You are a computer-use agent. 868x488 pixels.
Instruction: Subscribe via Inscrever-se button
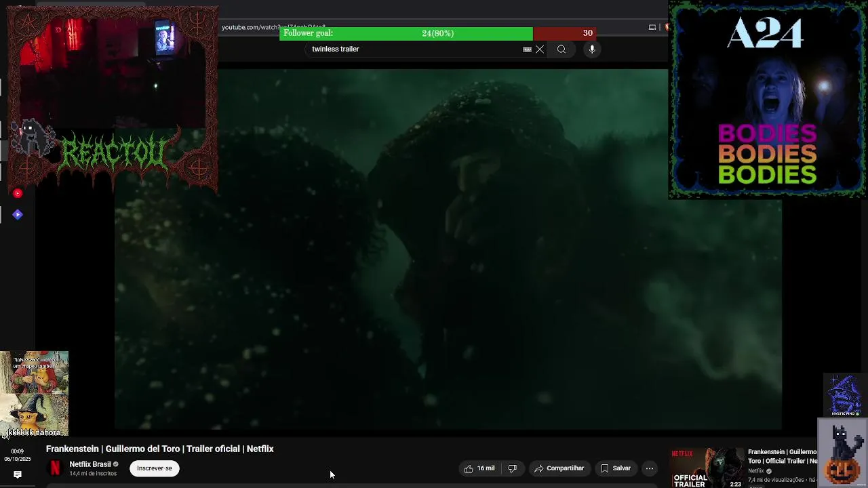155,468
